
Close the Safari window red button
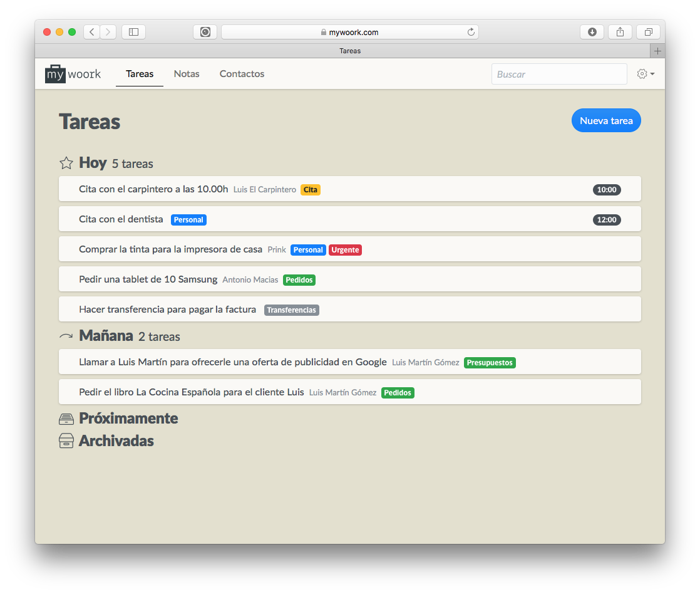point(47,32)
